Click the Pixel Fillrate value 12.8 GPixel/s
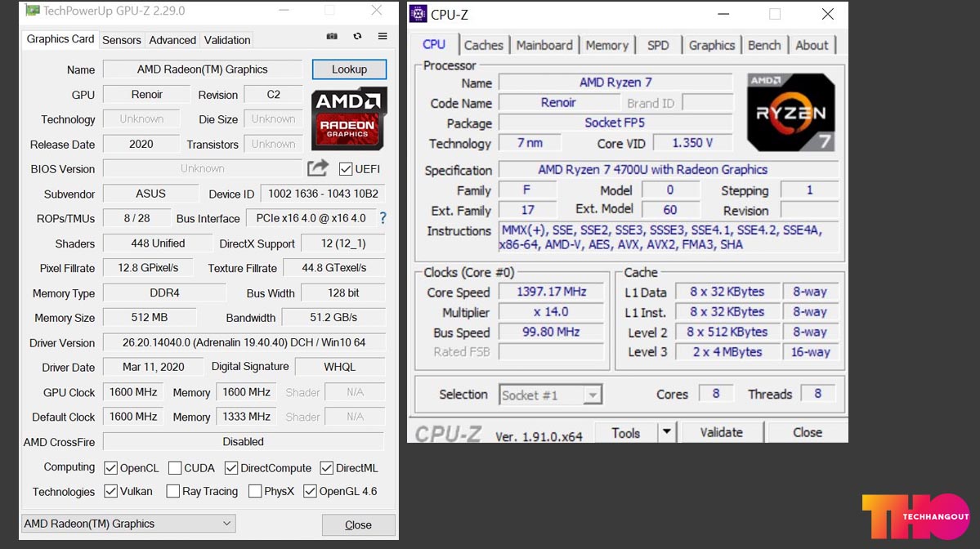 [148, 267]
